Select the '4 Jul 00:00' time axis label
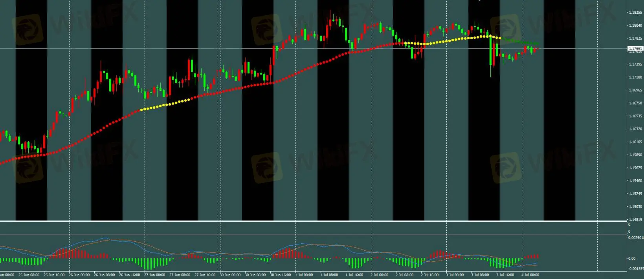The width and height of the screenshot is (644, 279). coord(529,275)
